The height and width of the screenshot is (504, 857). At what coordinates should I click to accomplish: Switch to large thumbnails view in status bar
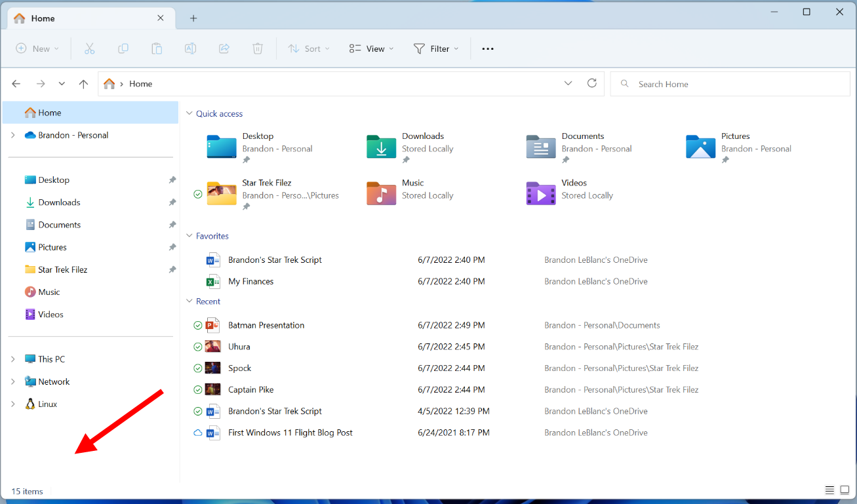coord(845,490)
